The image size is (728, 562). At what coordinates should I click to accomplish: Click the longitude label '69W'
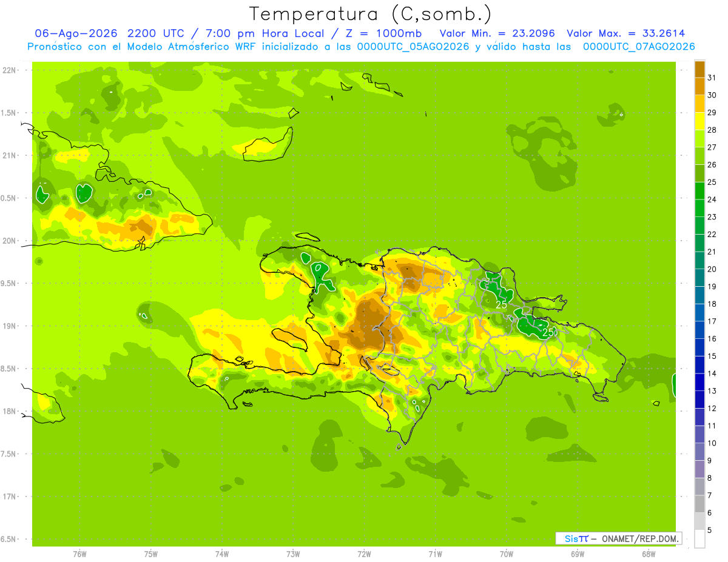point(577,554)
